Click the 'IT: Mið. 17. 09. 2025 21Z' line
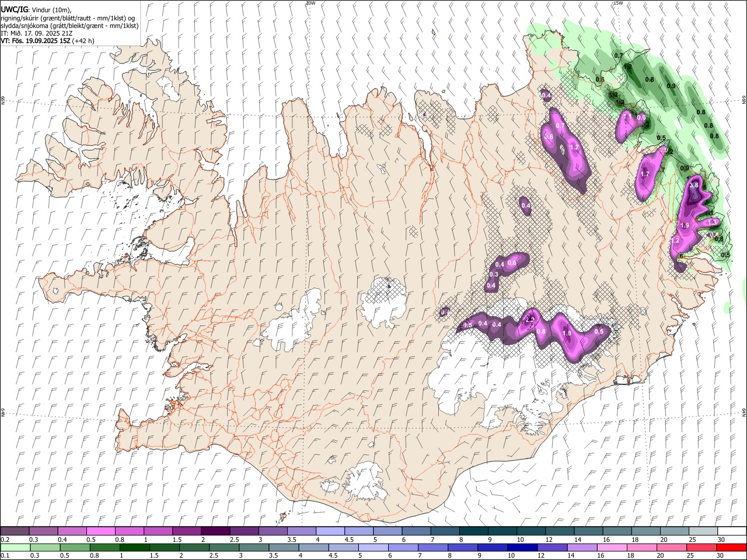747x560 pixels. pyautogui.click(x=37, y=33)
